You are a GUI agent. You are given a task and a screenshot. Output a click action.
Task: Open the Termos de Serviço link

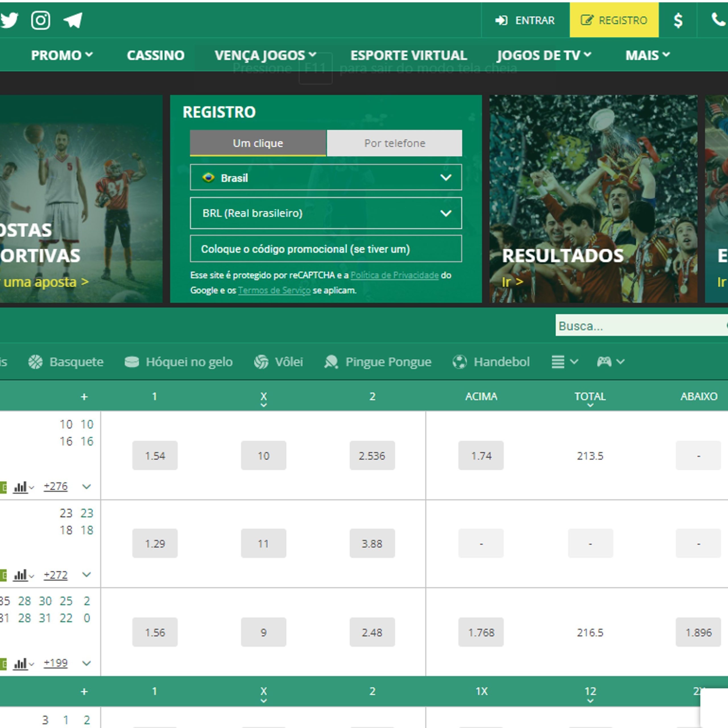click(x=274, y=290)
